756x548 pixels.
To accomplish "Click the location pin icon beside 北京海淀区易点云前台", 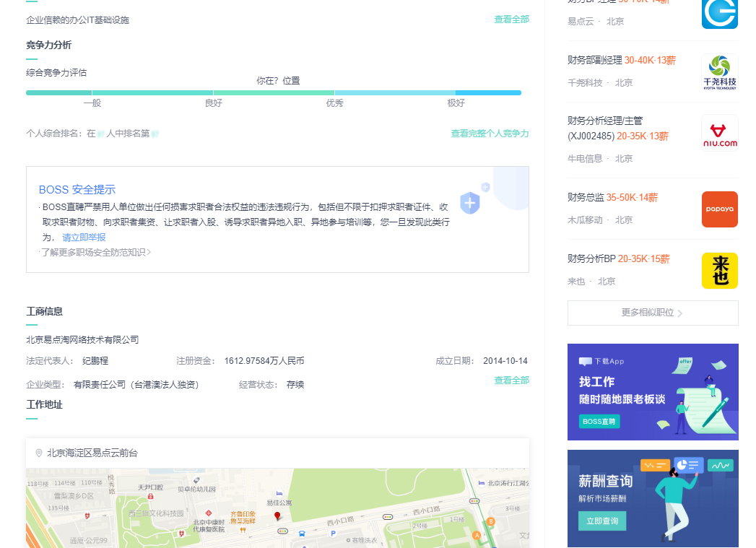I will [x=39, y=453].
